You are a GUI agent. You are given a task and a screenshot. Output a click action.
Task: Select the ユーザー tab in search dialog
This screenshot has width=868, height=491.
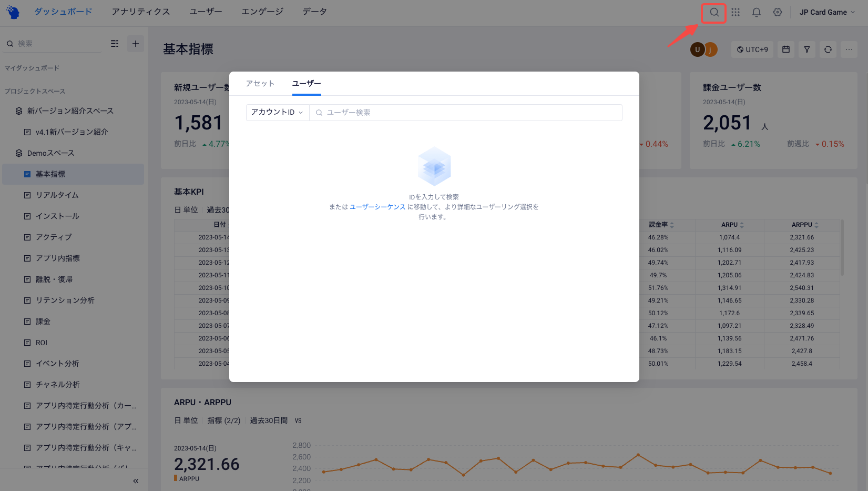[307, 84]
